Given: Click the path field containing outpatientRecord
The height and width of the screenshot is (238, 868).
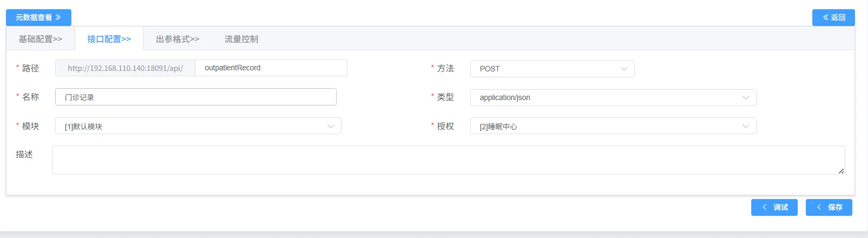Looking at the screenshot, I should [x=271, y=68].
